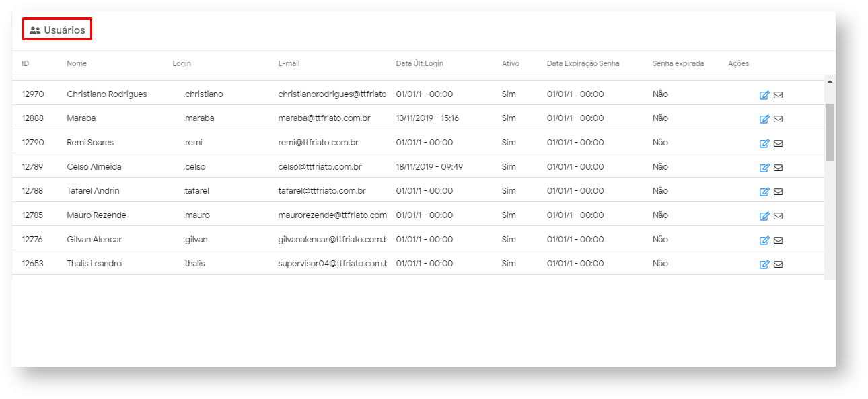
Task: Click the vertical scrollbar thumb
Action: pos(830,132)
